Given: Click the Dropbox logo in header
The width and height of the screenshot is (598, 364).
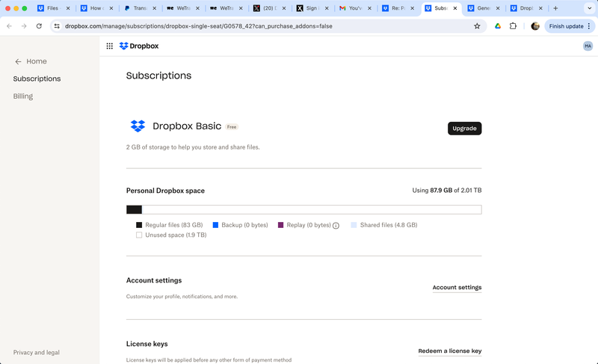Looking at the screenshot, I should tap(139, 46).
